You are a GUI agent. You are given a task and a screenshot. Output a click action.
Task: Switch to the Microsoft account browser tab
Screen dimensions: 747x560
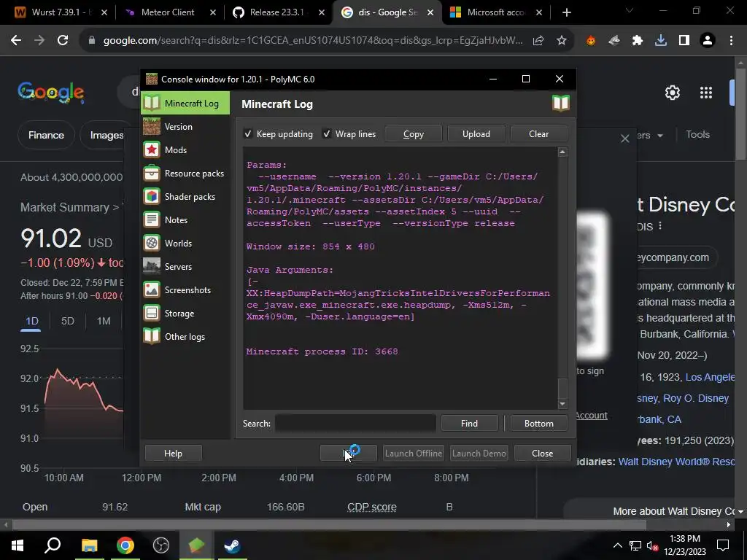[x=495, y=12]
